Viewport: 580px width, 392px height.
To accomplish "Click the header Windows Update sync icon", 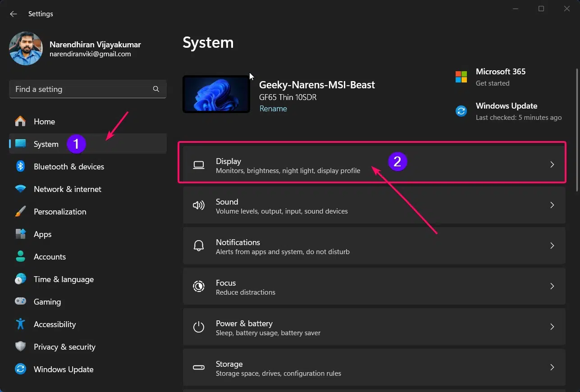I will pos(461,111).
